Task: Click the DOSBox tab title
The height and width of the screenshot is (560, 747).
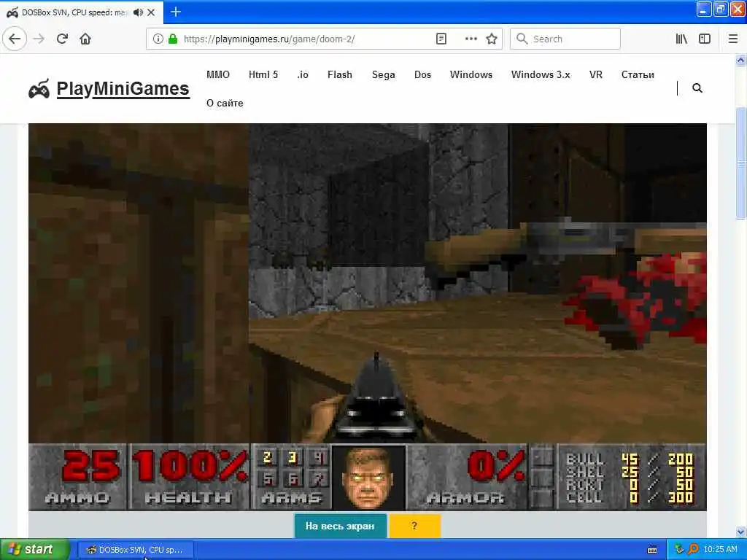Action: point(75,12)
